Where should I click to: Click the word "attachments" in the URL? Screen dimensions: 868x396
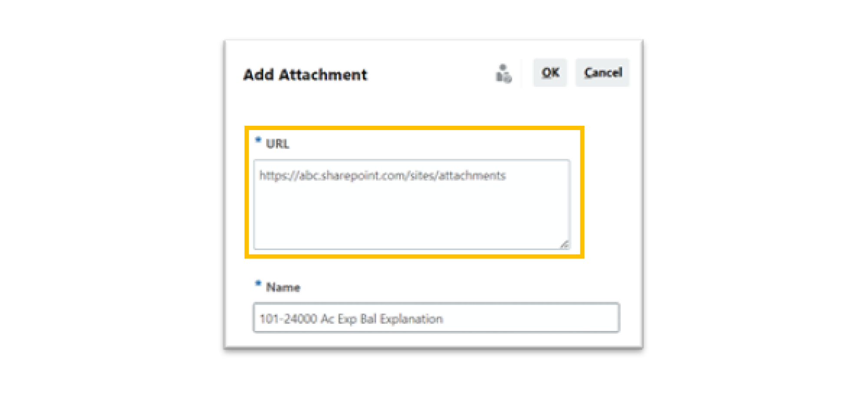click(472, 176)
